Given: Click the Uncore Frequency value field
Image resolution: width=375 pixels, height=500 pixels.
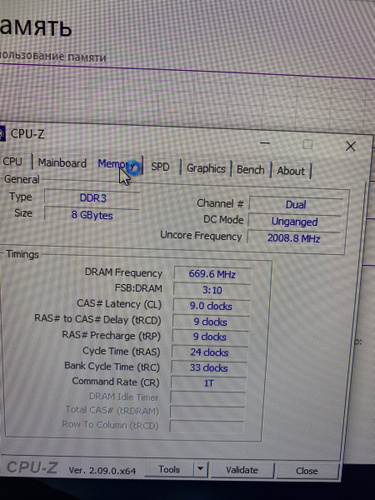Looking at the screenshot, I should coord(294,238).
